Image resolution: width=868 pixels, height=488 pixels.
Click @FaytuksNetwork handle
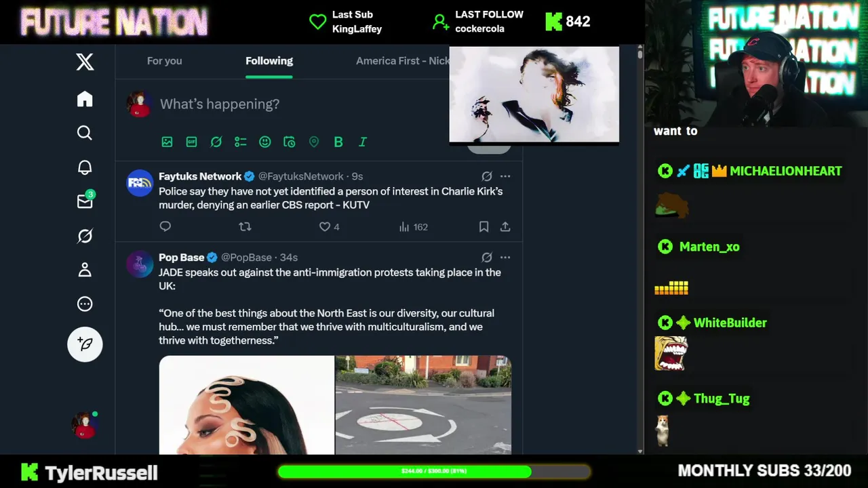point(301,176)
